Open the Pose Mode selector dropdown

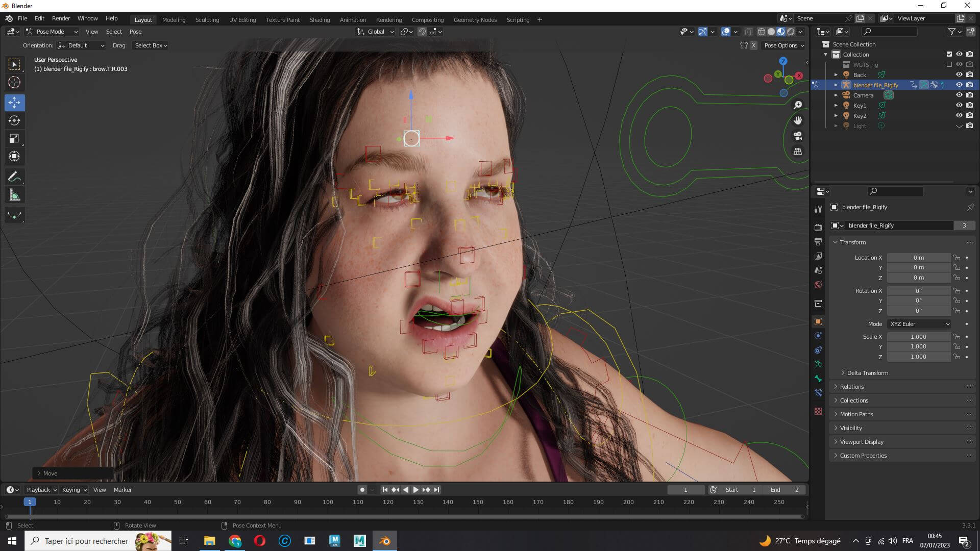pos(52,32)
